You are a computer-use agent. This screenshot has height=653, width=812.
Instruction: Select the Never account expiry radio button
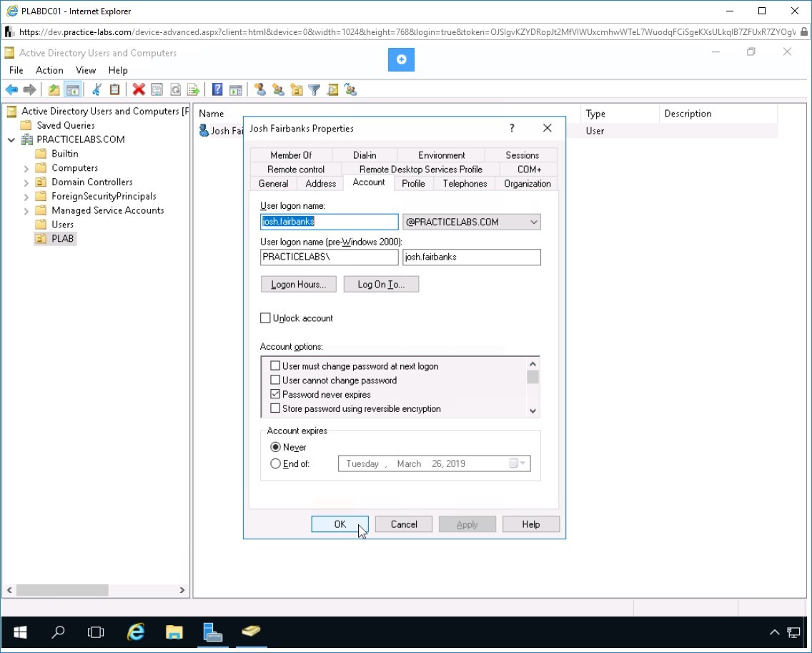[x=275, y=447]
